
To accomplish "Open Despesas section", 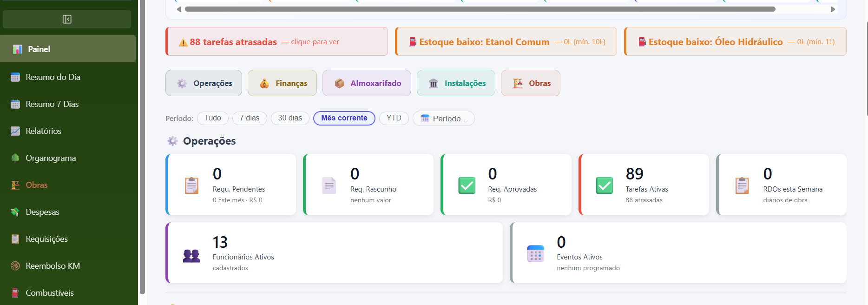I will pyautogui.click(x=68, y=212).
